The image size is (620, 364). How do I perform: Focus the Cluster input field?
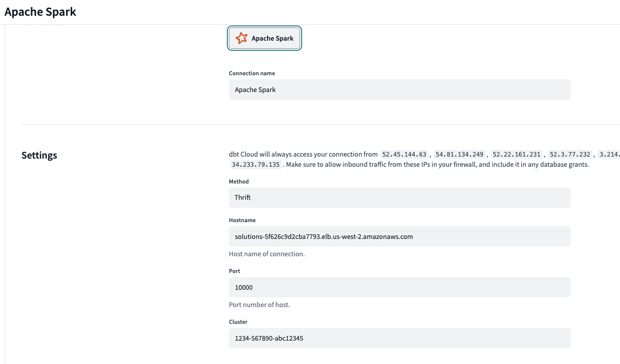pos(400,338)
